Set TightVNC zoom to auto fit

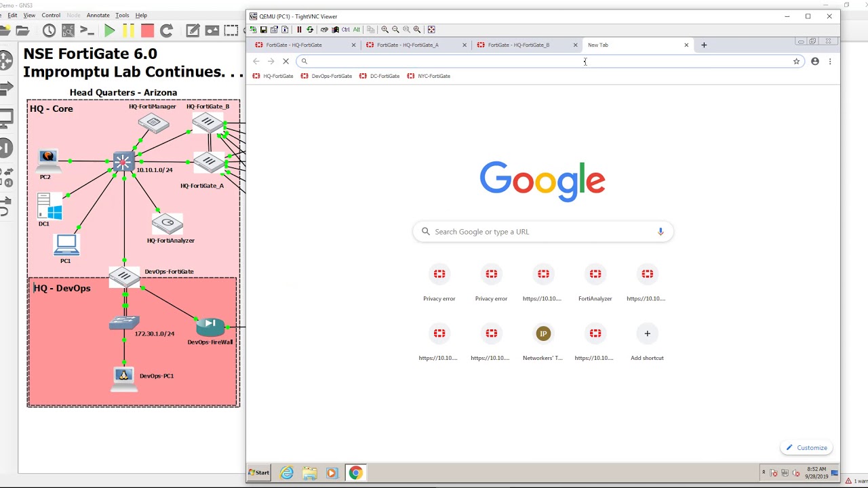coord(417,29)
